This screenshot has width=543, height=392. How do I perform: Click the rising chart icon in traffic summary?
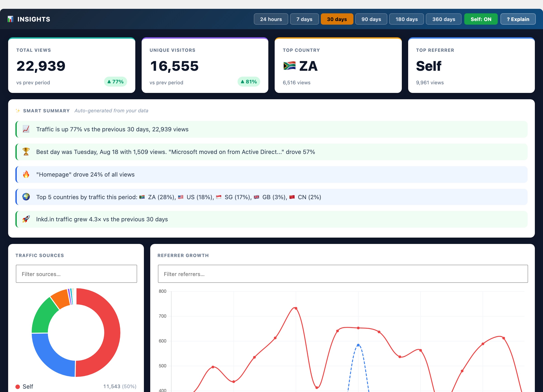(x=26, y=129)
